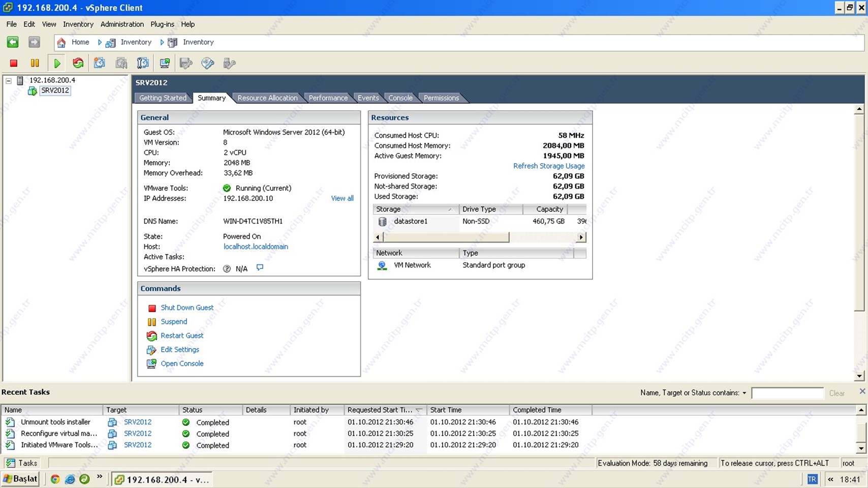This screenshot has height=488, width=868.
Task: Click the Connect USB device toolbar icon
Action: click(x=230, y=63)
